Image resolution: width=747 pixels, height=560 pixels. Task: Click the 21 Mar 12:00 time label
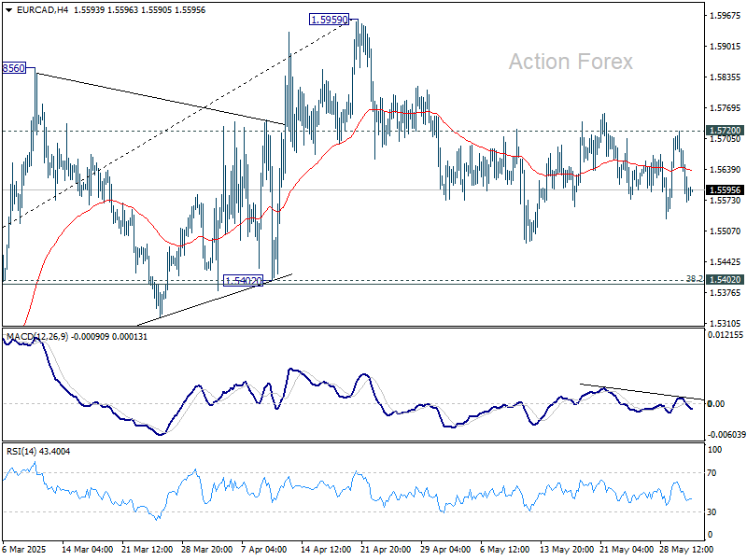[x=148, y=550]
